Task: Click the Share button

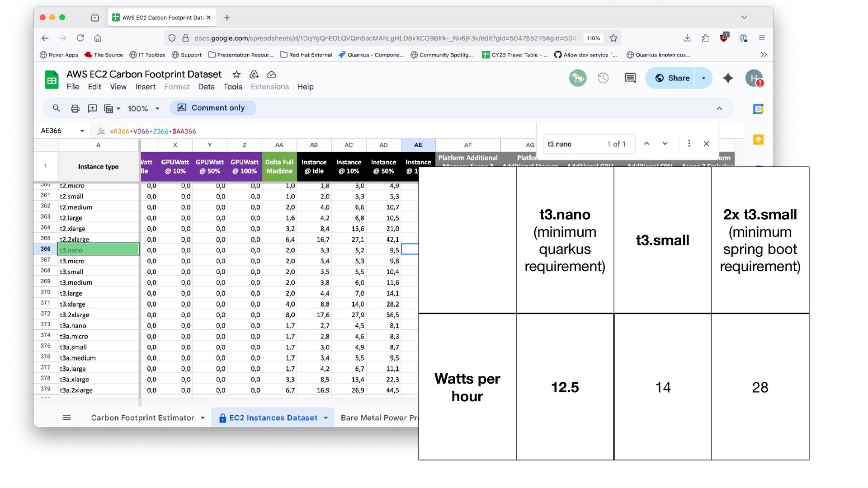Action: 672,78
